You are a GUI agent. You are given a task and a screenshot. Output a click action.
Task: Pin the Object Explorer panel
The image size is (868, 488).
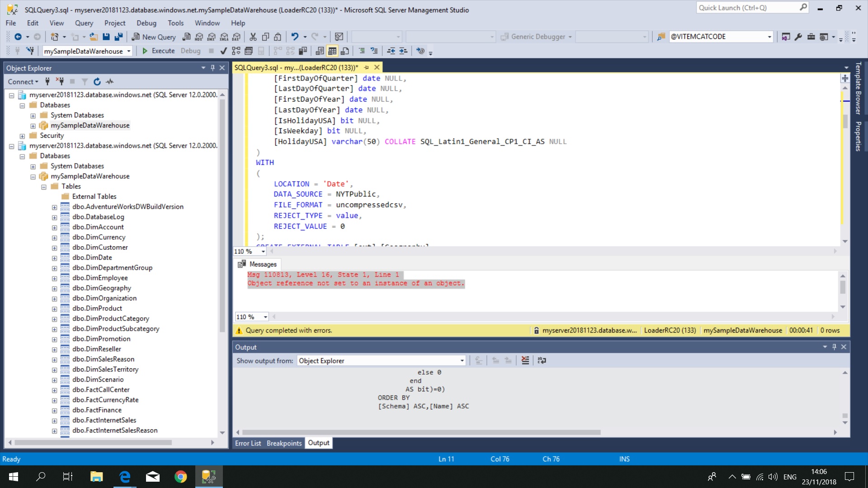pos(212,68)
